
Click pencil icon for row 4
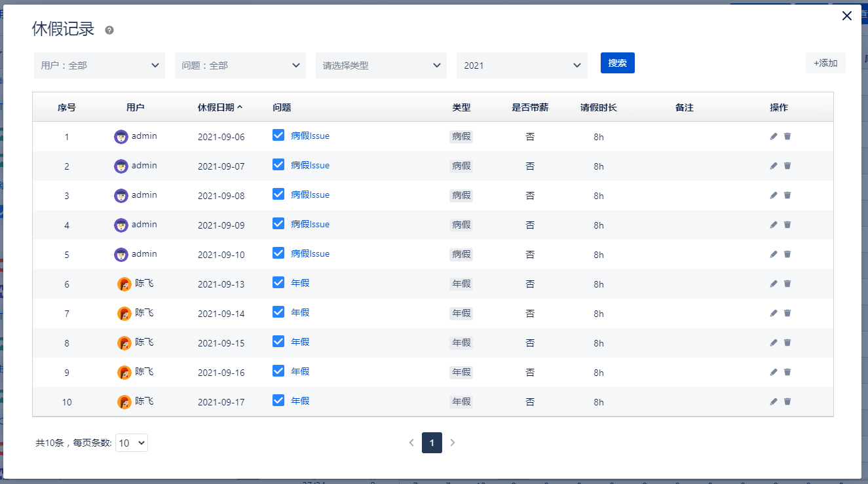pyautogui.click(x=774, y=225)
